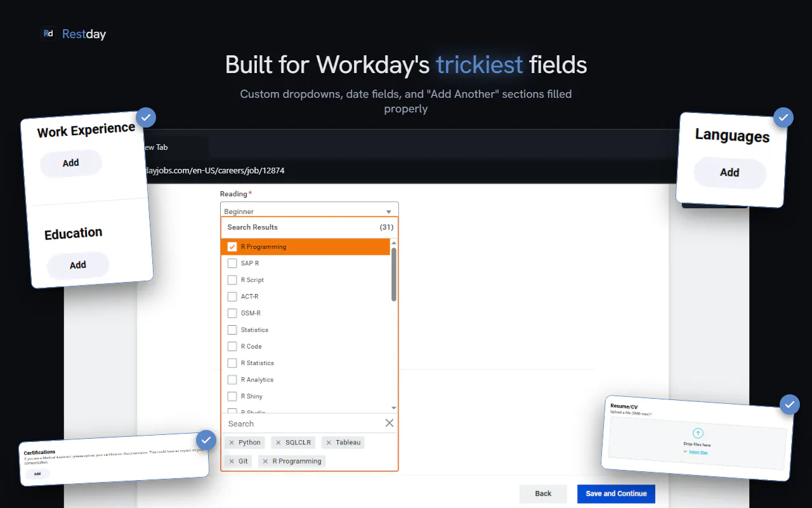Click the results list scroll-up arrow
The image size is (812, 508).
[x=394, y=243]
